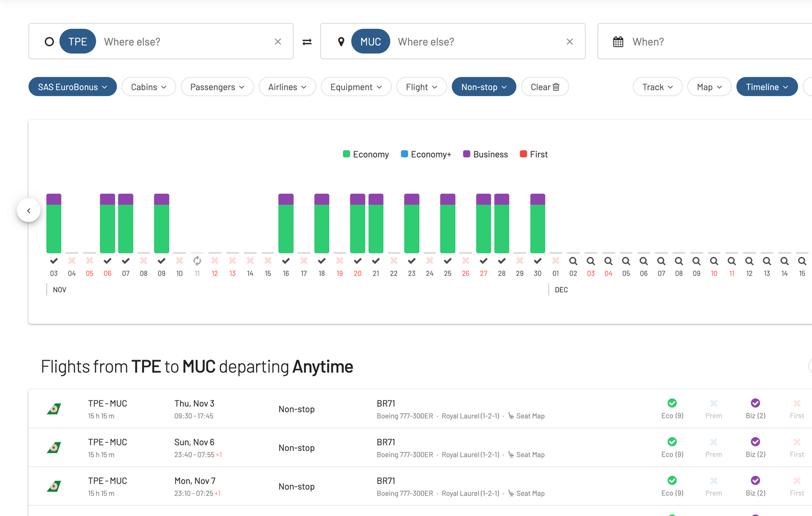Click the Mon, Nov 7 date text
Viewport: 812px width, 516px height.
click(195, 480)
